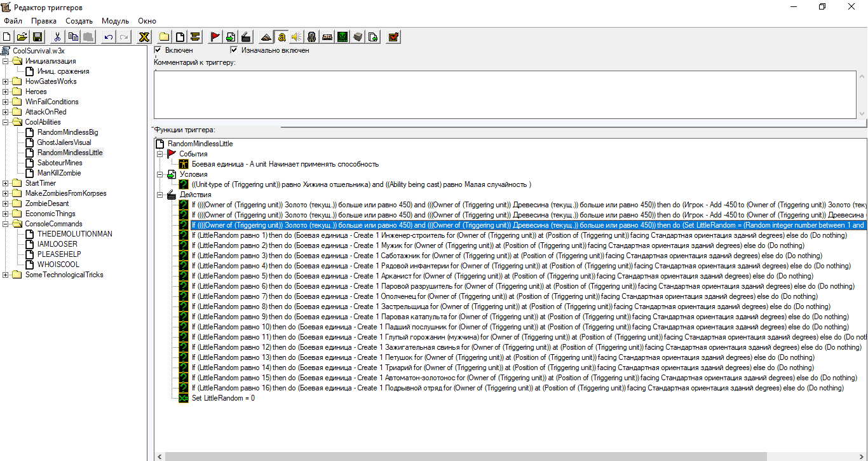Open the AI Editor module

342,37
